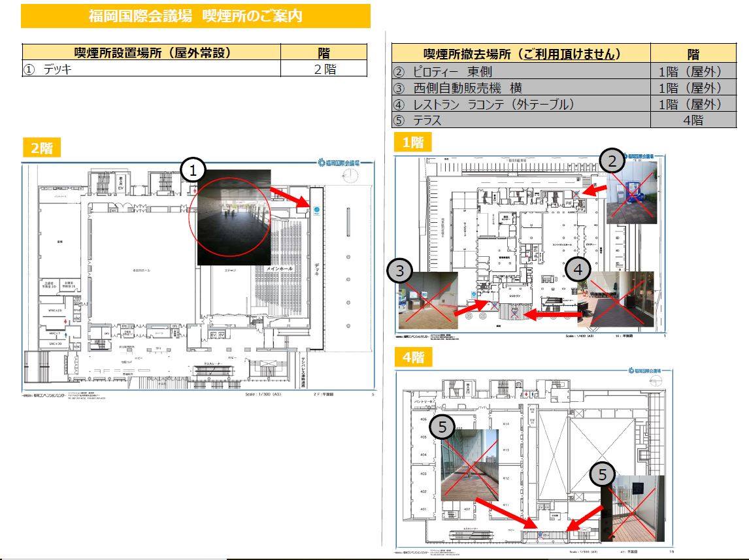Click room 412 on the 4F plan
This screenshot has height=560, width=749.
point(506,478)
